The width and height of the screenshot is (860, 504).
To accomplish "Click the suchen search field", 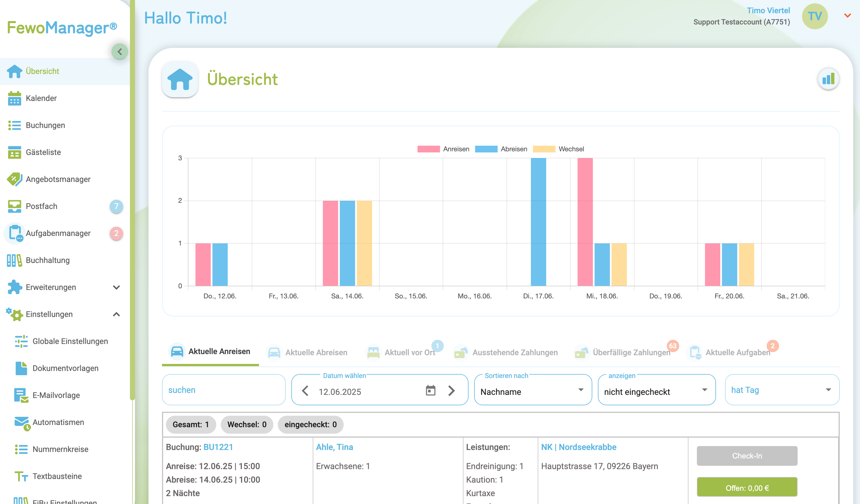I will (224, 390).
